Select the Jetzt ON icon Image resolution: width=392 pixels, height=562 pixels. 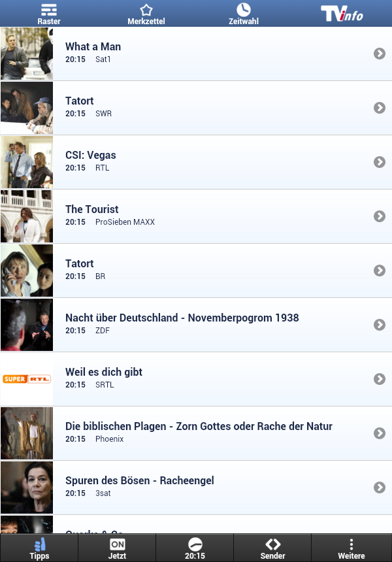pos(117,544)
